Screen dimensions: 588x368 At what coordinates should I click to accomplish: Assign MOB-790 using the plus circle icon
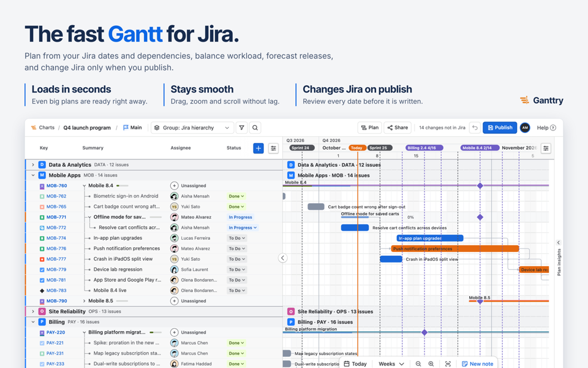pos(174,301)
